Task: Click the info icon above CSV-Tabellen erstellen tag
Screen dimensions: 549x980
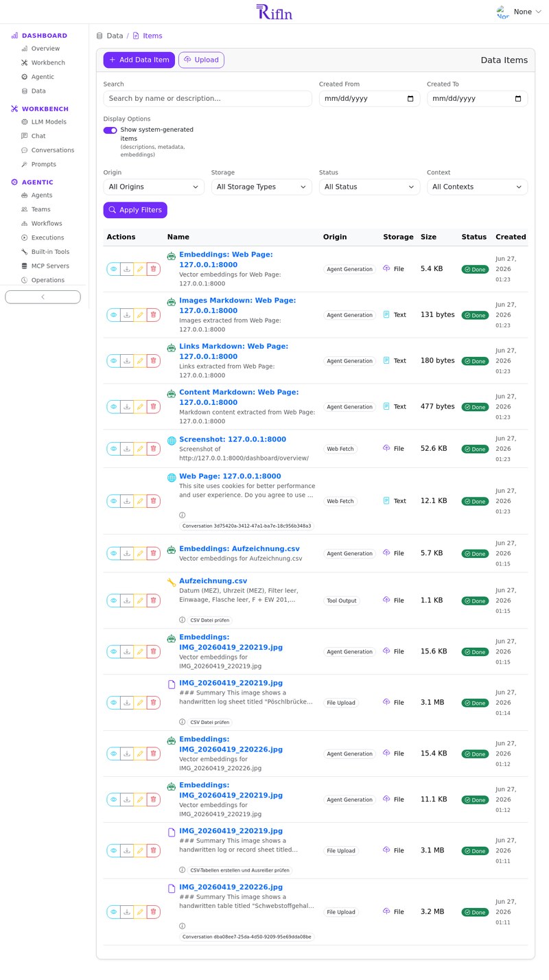Action: (183, 870)
